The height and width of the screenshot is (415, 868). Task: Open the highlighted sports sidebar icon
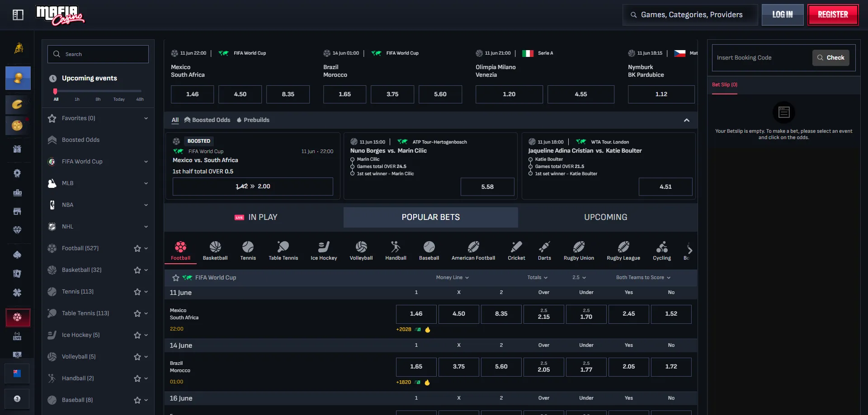(18, 317)
